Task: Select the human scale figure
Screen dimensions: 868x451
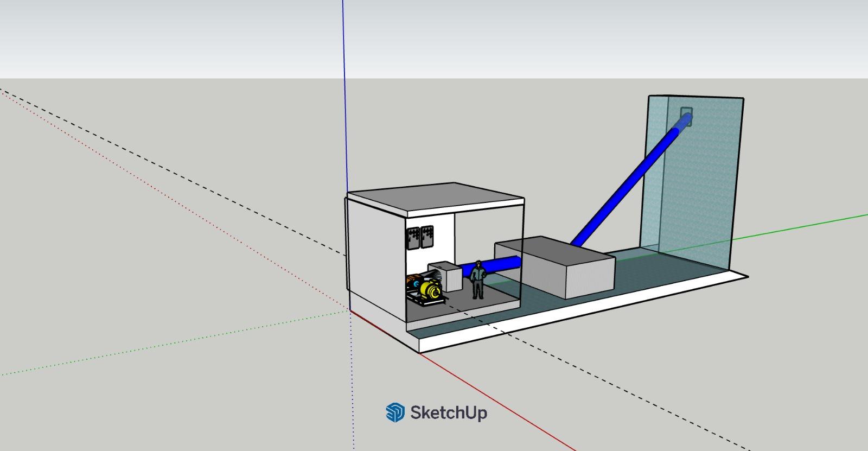Action: [477, 280]
